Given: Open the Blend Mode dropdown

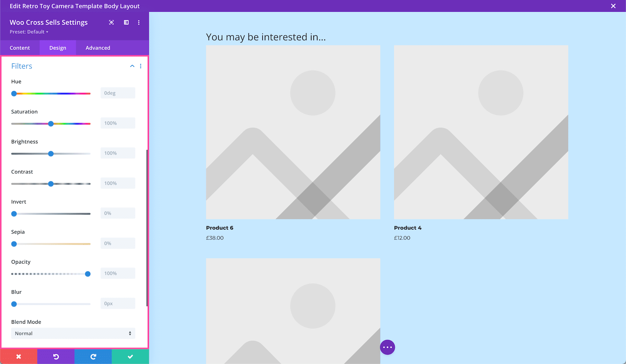Looking at the screenshot, I should coord(73,333).
